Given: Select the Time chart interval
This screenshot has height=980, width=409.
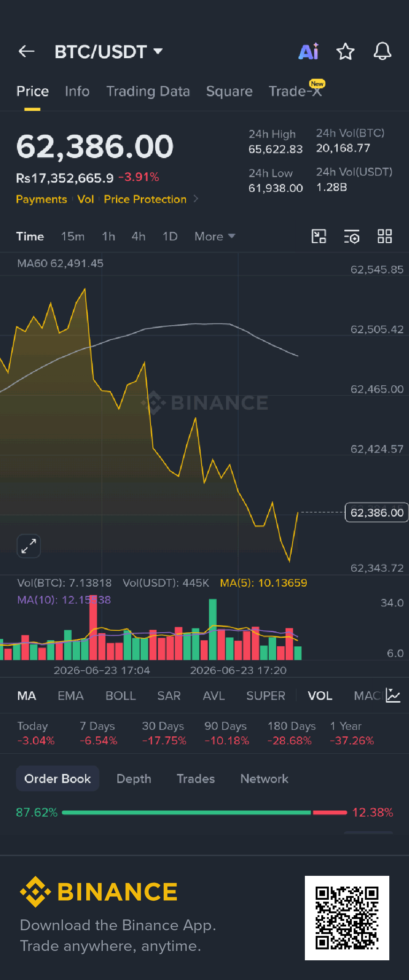Looking at the screenshot, I should (x=30, y=237).
